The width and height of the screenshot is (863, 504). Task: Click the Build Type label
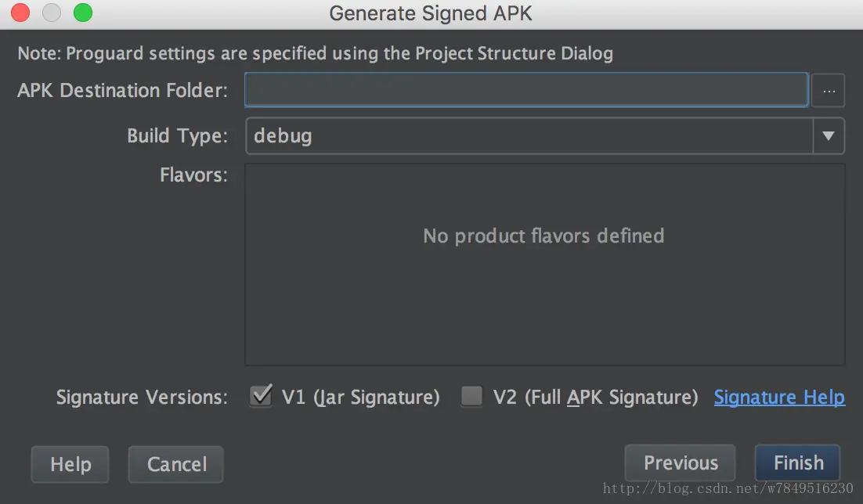pyautogui.click(x=177, y=136)
